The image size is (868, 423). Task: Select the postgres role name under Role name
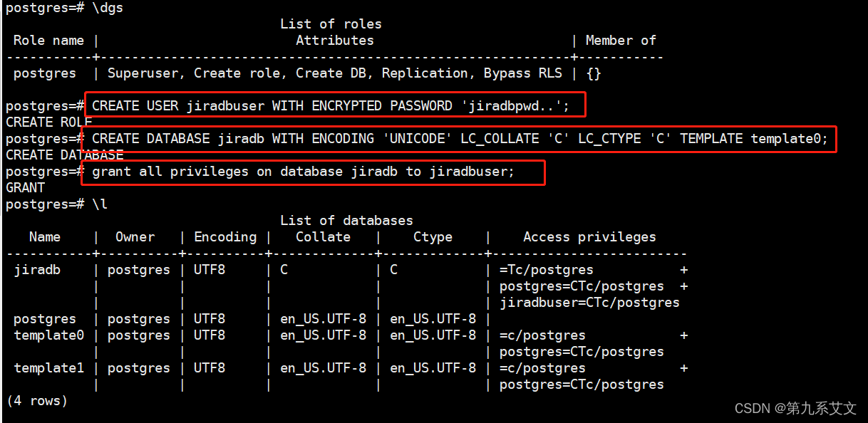pyautogui.click(x=44, y=73)
